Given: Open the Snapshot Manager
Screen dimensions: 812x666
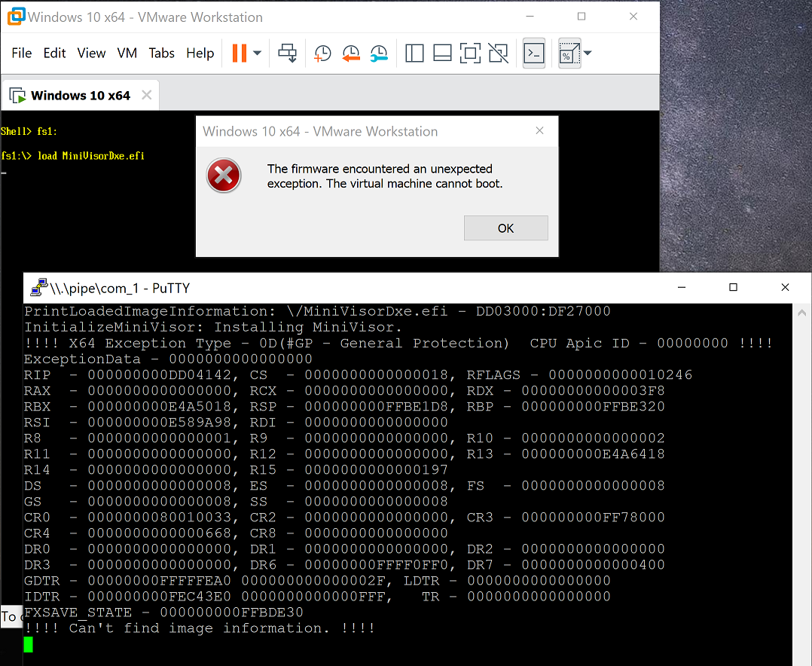Looking at the screenshot, I should pyautogui.click(x=378, y=53).
